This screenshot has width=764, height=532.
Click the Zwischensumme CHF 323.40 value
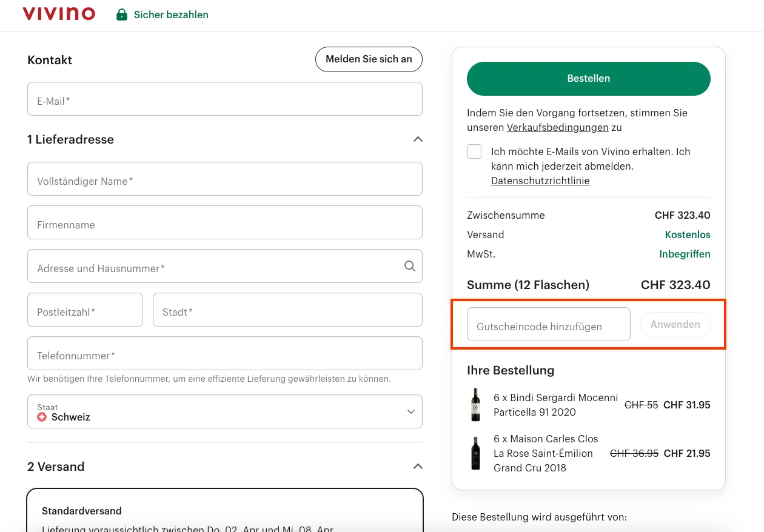683,215
